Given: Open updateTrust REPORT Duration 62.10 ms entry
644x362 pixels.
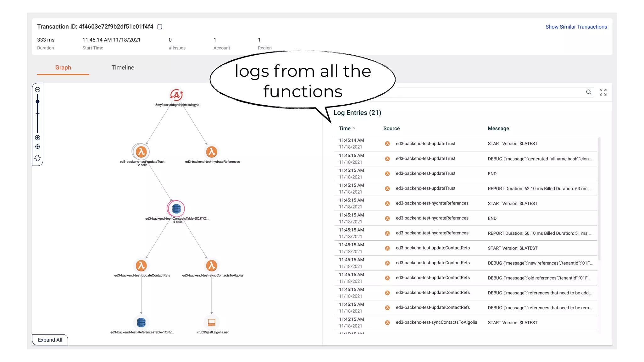Looking at the screenshot, I should click(465, 189).
